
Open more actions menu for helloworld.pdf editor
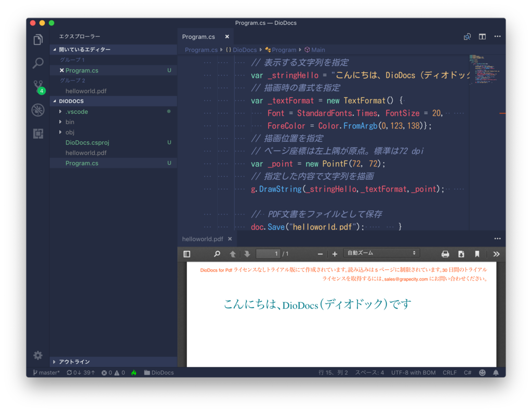point(497,238)
